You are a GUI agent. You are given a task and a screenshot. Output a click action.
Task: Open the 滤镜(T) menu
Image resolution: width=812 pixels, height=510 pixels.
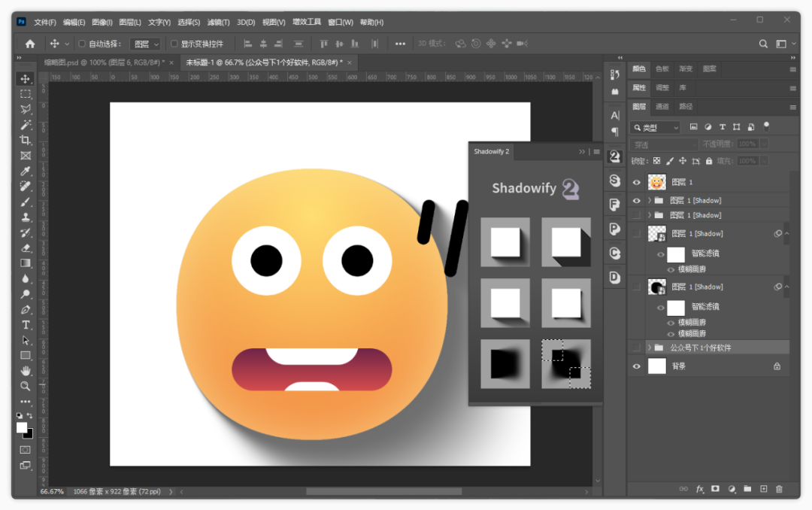point(218,23)
